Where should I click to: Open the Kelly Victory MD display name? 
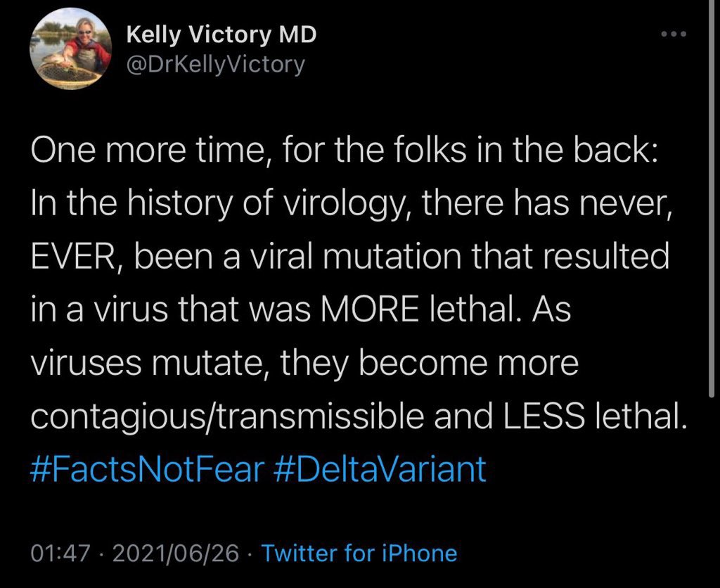[221, 35]
